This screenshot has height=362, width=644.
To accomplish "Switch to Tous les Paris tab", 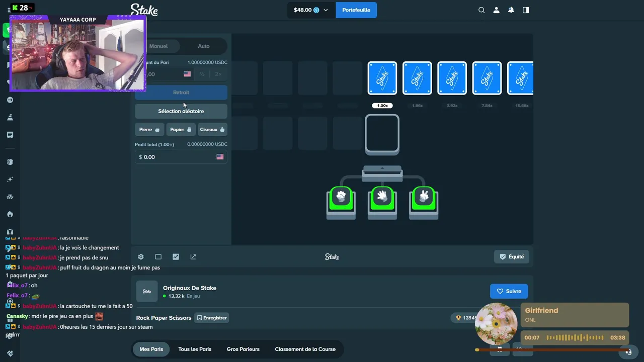I will click(x=195, y=349).
